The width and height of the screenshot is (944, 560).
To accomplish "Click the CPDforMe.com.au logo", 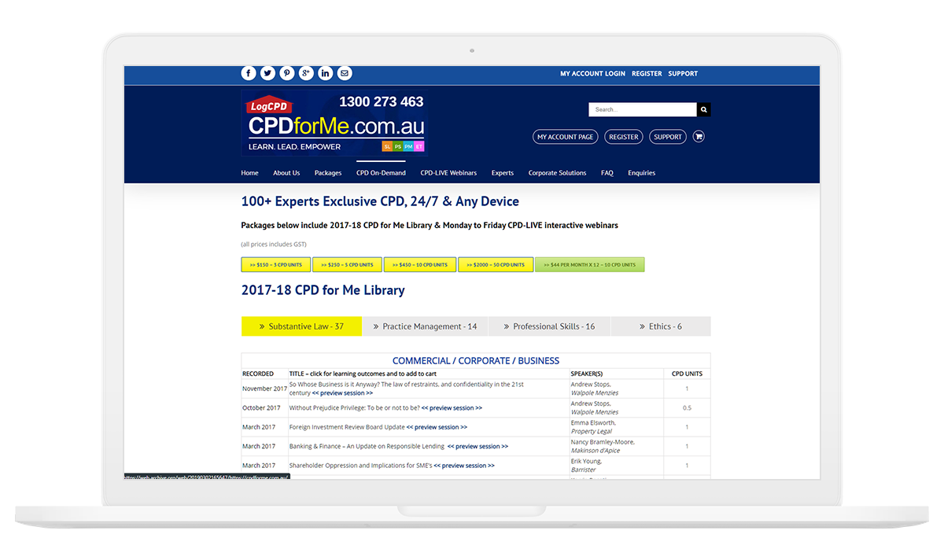I will [x=335, y=123].
